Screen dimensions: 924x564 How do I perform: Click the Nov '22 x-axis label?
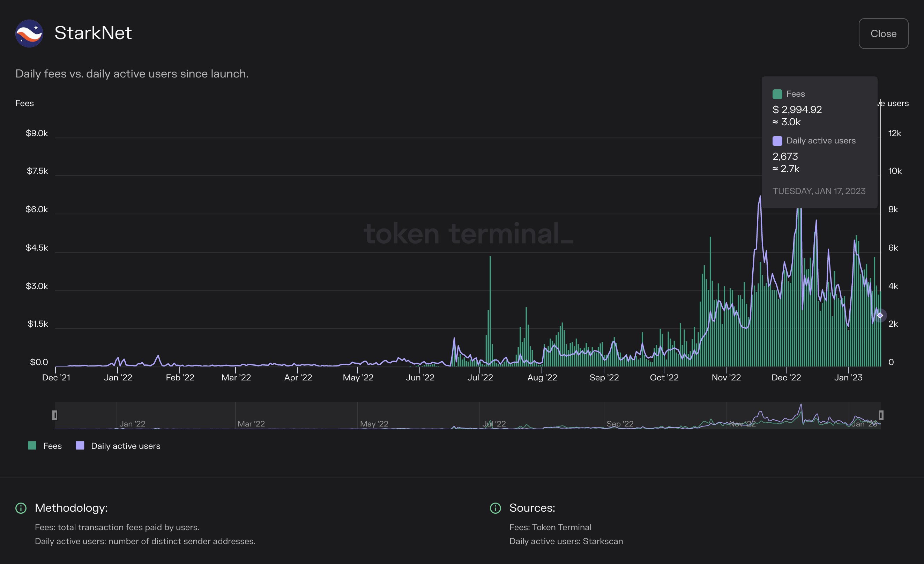[726, 377]
